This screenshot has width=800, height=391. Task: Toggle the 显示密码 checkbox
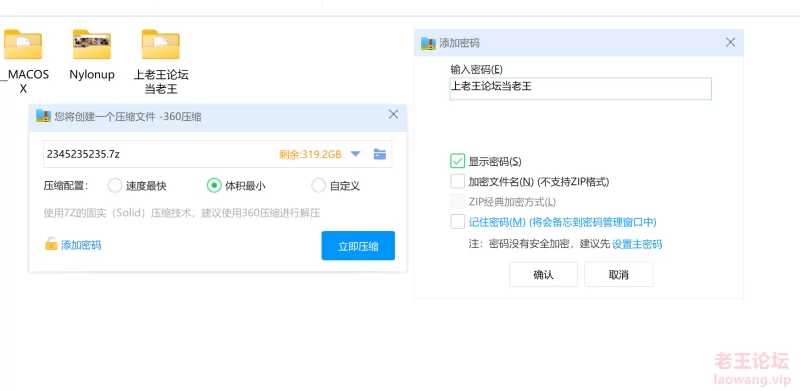(457, 161)
